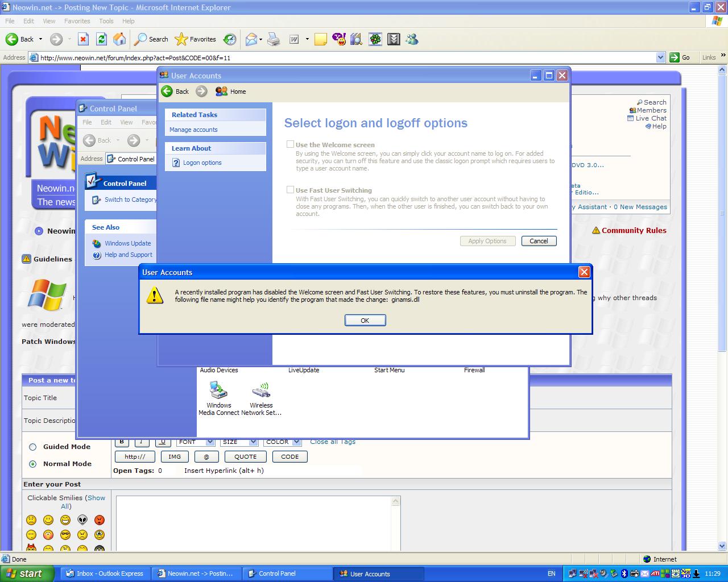Refresh the current webpage
The image size is (728, 582).
pyautogui.click(x=101, y=39)
